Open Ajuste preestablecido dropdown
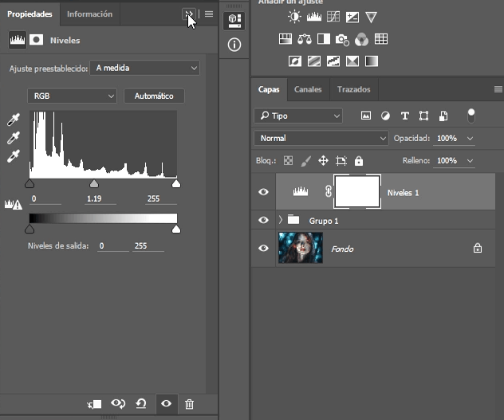504x420 pixels. (144, 68)
